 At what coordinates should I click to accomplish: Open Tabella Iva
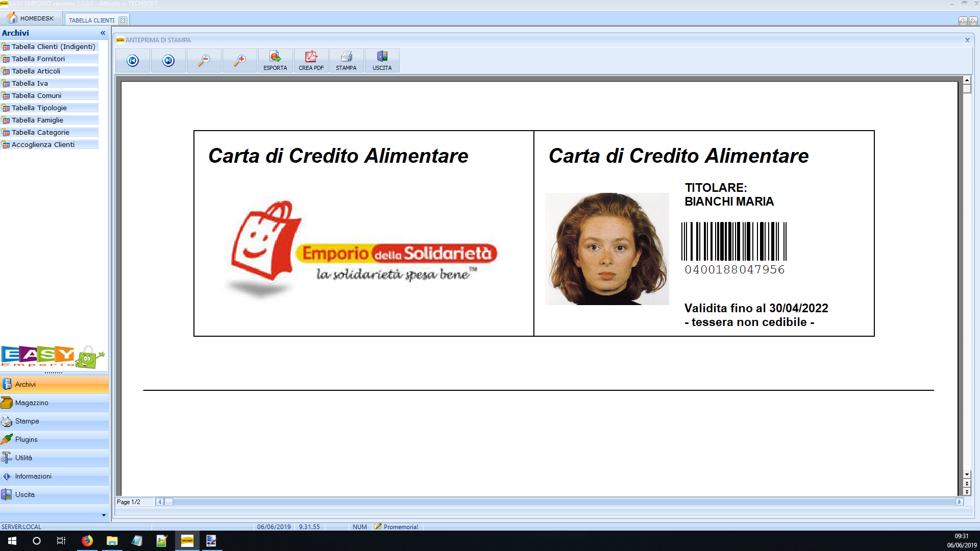(50, 83)
